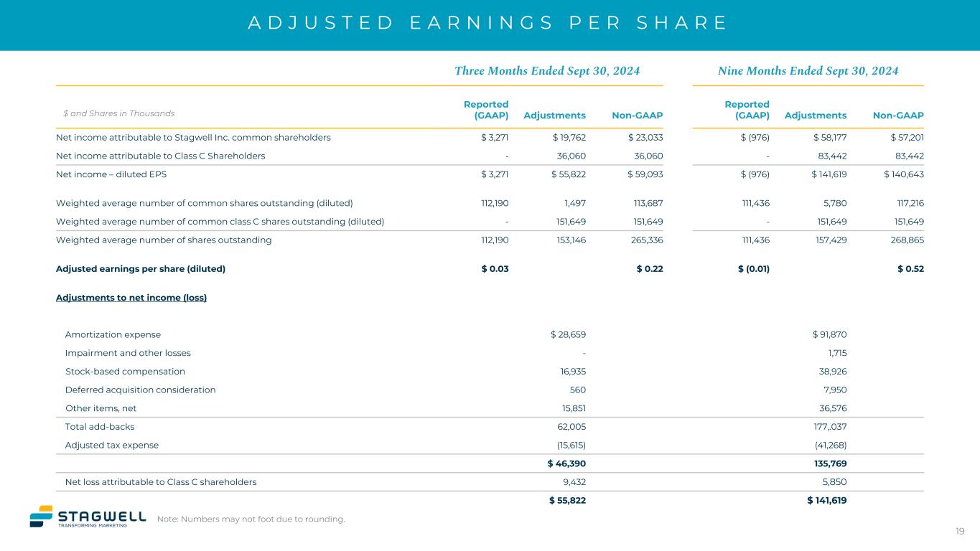Click the Stagwell logo icon

(42, 516)
